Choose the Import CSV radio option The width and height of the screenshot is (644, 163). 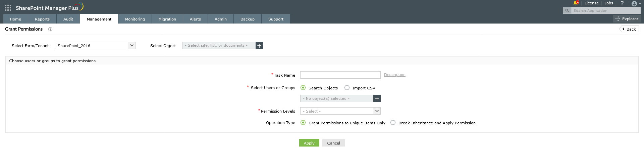pos(347,88)
